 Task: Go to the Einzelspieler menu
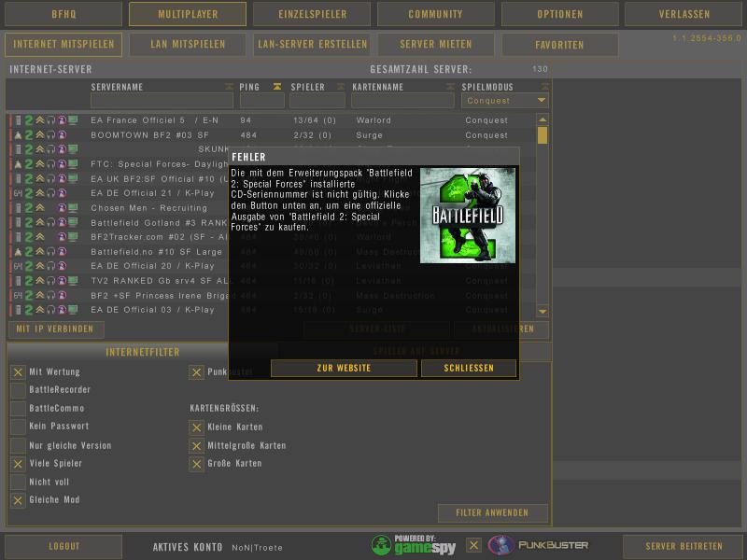[x=312, y=14]
